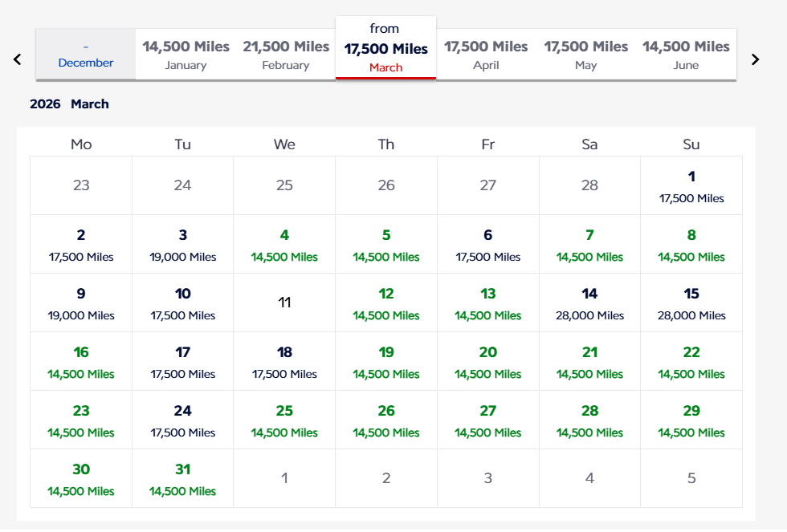Switch to the June month tab
The image size is (787, 532).
tap(685, 54)
